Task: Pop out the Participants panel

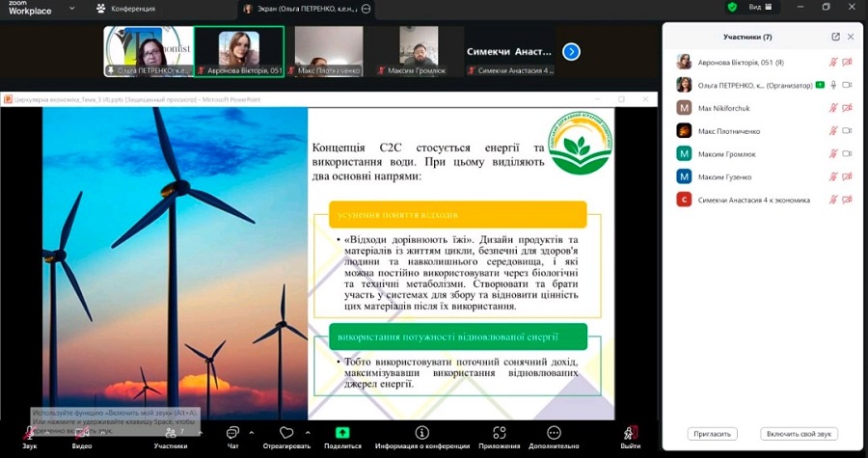Action: click(835, 37)
